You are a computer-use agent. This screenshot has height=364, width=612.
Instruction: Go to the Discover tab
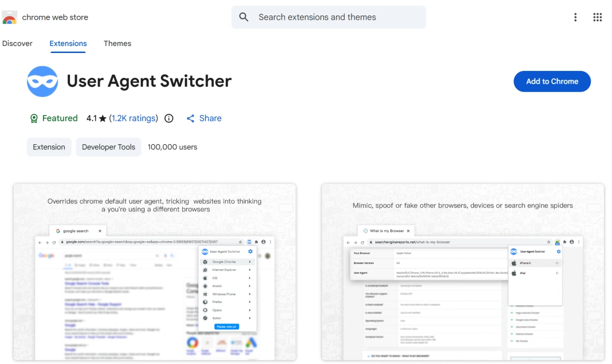(x=17, y=43)
